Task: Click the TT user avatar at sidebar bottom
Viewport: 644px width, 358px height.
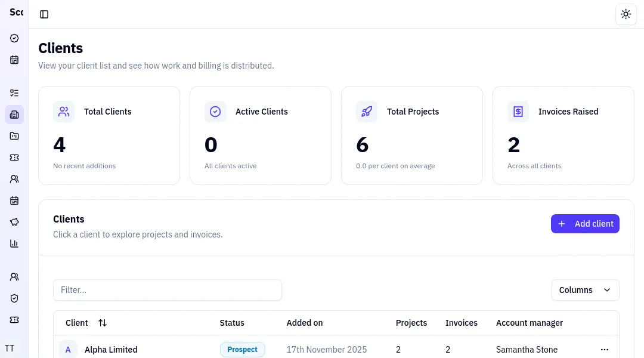Action: click(10, 348)
